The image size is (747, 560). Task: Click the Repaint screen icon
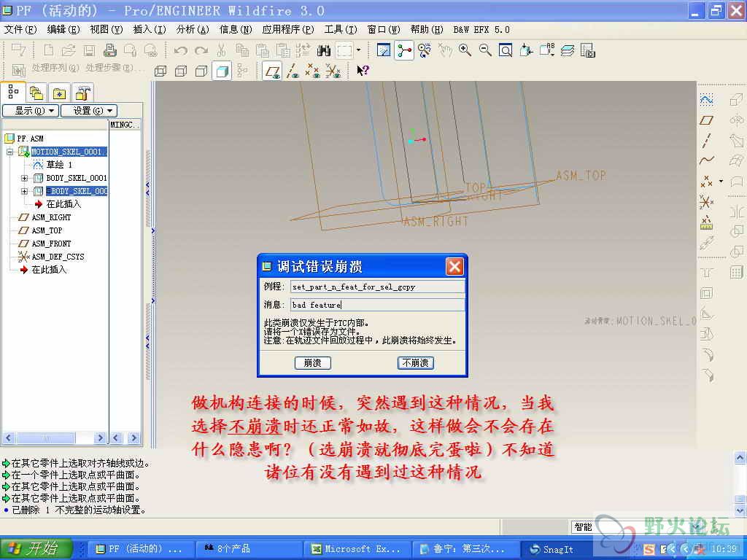coord(384,50)
